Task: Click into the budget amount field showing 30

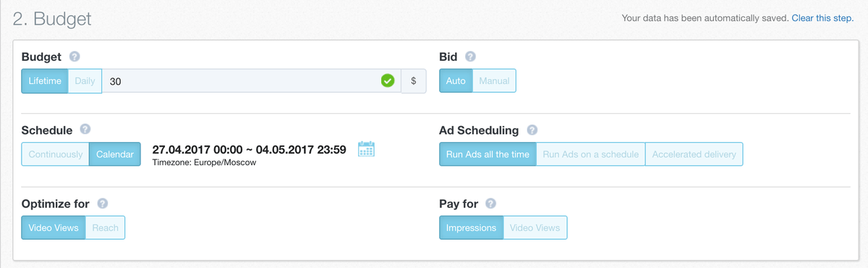Action: [x=252, y=81]
